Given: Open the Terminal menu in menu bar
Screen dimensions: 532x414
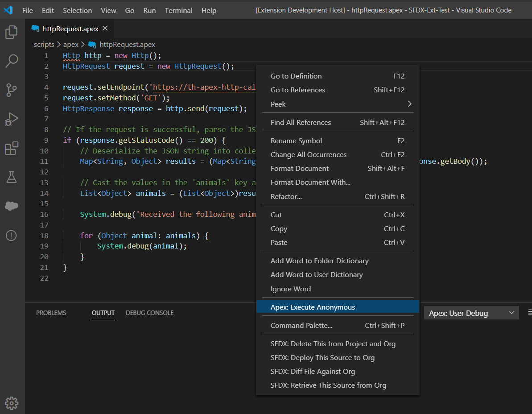Looking at the screenshot, I should pyautogui.click(x=178, y=10).
